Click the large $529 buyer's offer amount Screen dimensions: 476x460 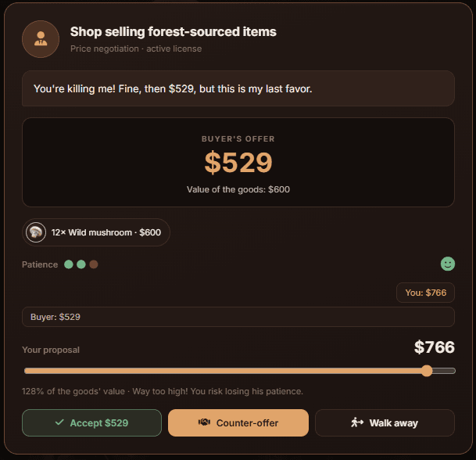click(x=238, y=163)
